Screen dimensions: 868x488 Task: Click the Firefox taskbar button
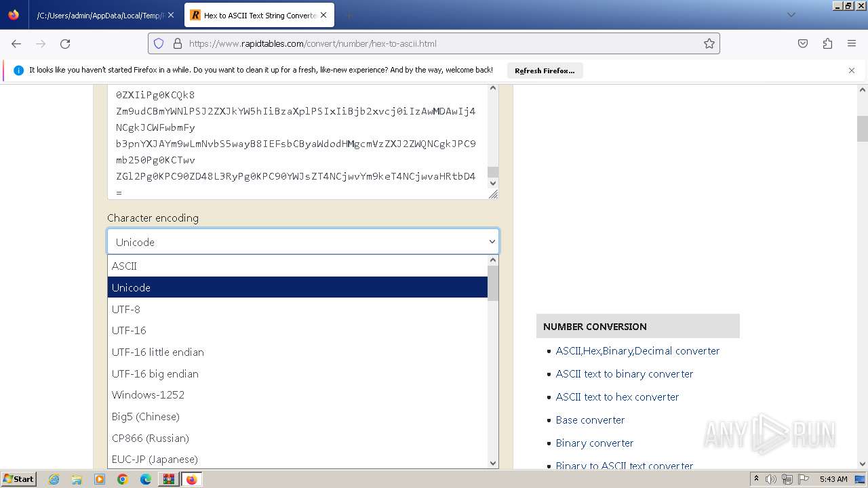coord(191,479)
